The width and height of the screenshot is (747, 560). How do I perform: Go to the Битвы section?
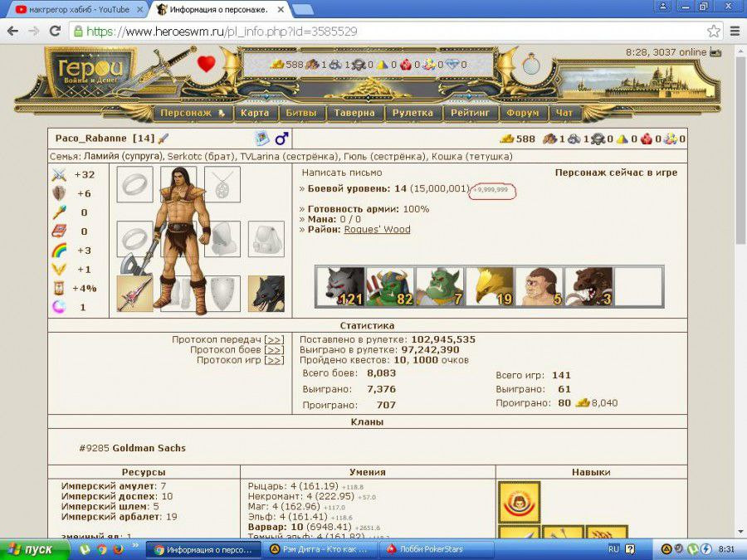tap(300, 114)
